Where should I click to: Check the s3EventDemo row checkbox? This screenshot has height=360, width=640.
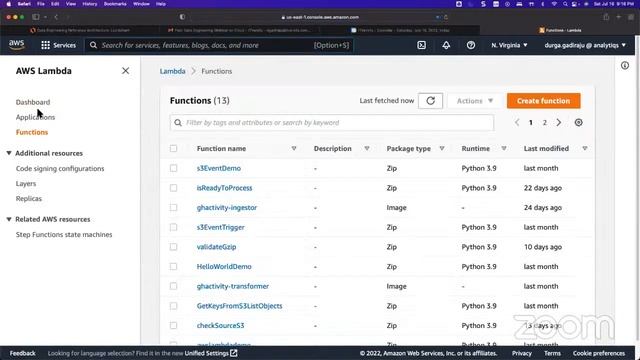(173, 168)
